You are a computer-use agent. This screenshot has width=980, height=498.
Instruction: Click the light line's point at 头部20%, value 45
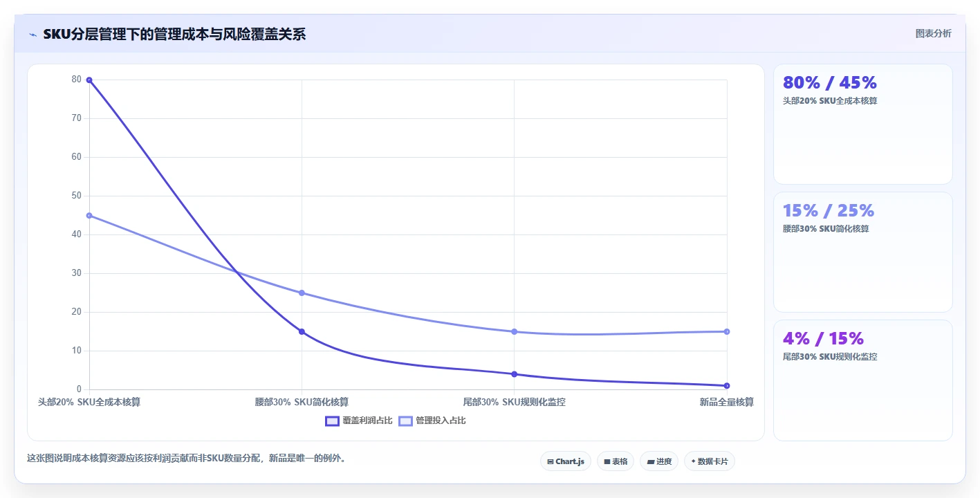[89, 216]
